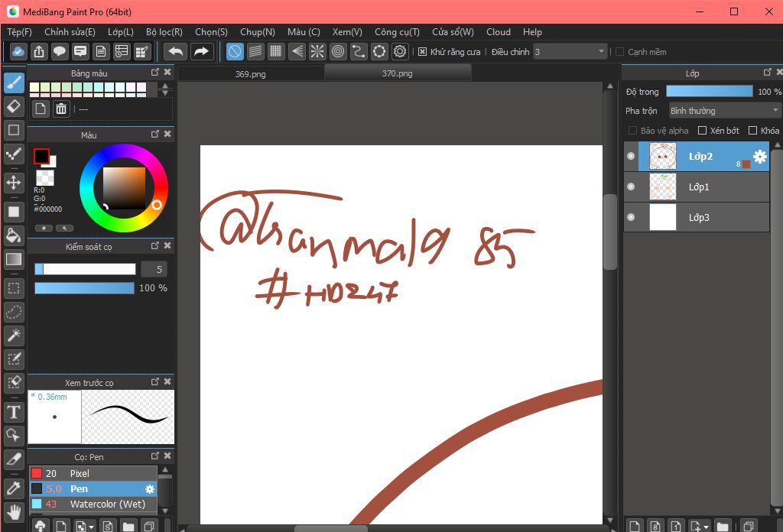Screen dimensions: 783x532
Task: Hide the Lớp3 layer
Action: [631, 217]
